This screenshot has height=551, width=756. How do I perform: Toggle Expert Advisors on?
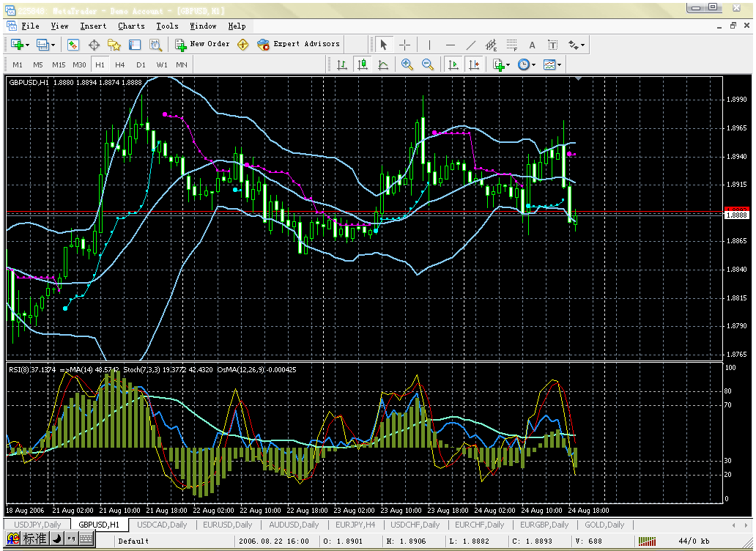pos(300,45)
